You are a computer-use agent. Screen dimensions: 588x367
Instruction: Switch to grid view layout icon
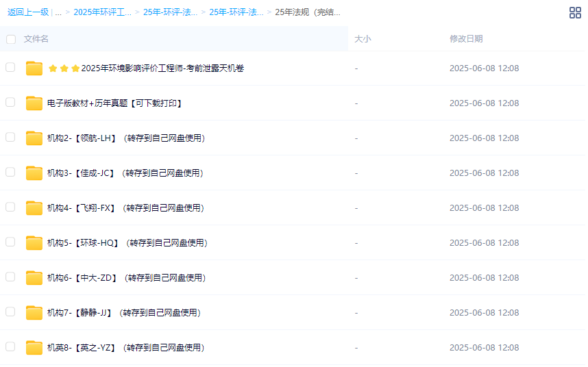575,12
